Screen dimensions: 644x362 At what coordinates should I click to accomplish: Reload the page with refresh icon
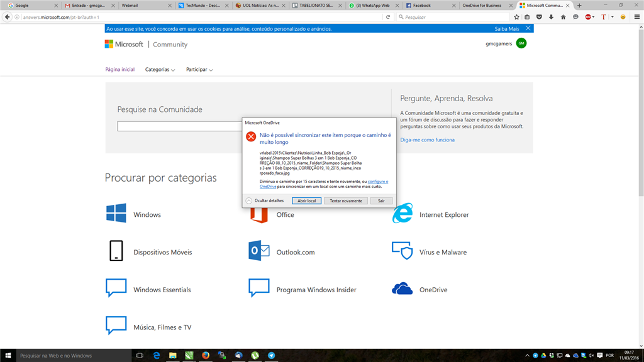[x=387, y=17]
